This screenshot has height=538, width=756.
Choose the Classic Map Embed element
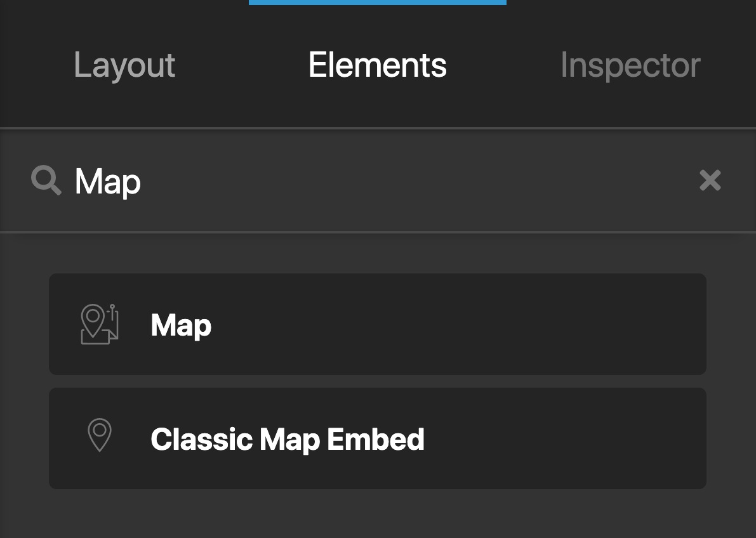(x=377, y=438)
